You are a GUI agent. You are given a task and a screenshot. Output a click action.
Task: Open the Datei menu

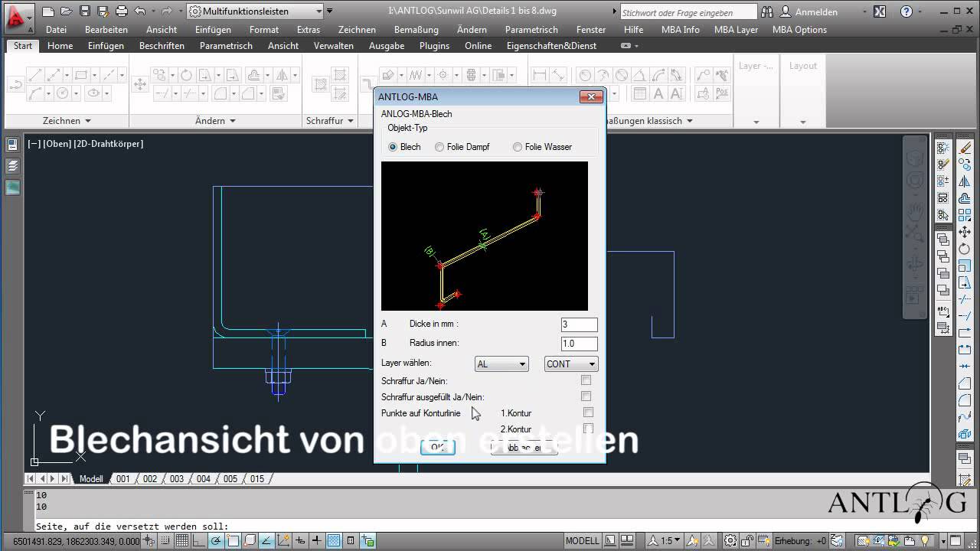click(56, 30)
